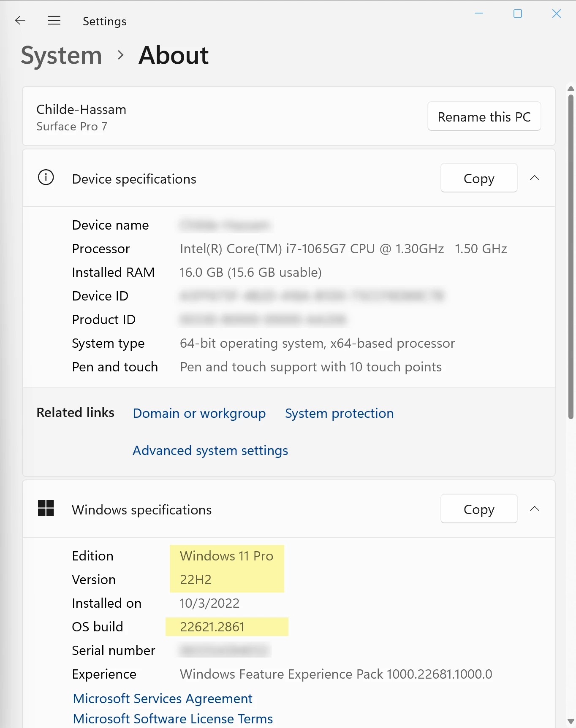
Task: Click the blurred Serial number value
Action: tap(224, 650)
